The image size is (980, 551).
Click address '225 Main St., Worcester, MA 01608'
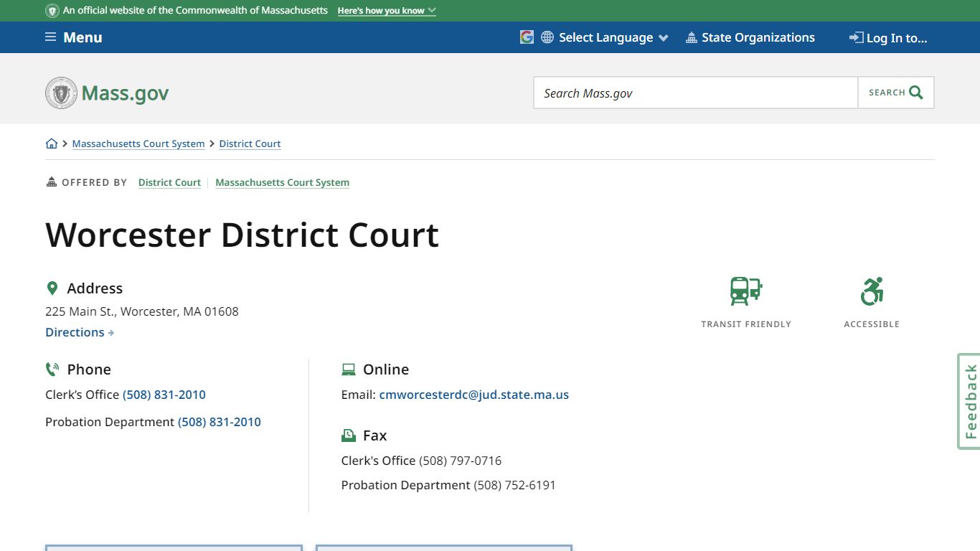pyautogui.click(x=142, y=311)
